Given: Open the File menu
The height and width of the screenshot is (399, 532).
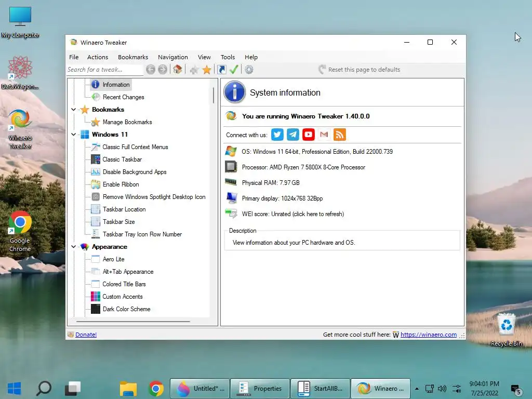Looking at the screenshot, I should (74, 57).
